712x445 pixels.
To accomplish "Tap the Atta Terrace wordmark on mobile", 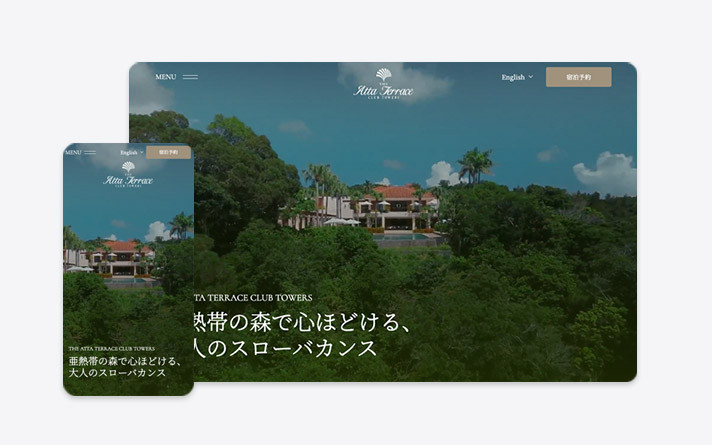I will pos(128,181).
